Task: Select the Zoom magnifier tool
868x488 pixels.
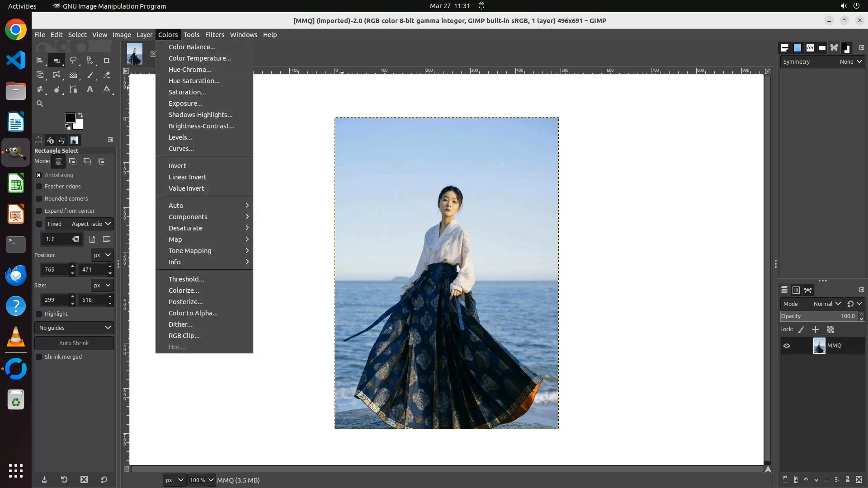Action: 40,103
